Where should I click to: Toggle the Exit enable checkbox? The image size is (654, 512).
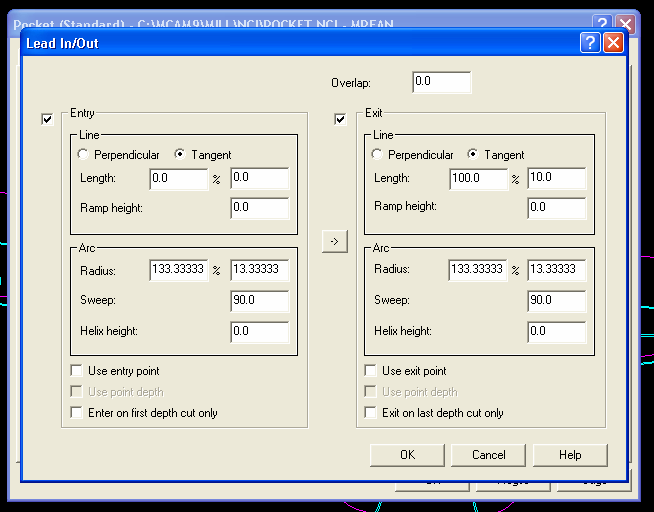[x=340, y=119]
